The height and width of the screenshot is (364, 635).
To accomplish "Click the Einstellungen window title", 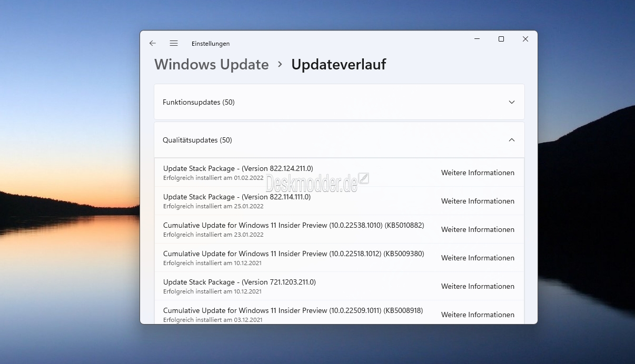I will [211, 44].
